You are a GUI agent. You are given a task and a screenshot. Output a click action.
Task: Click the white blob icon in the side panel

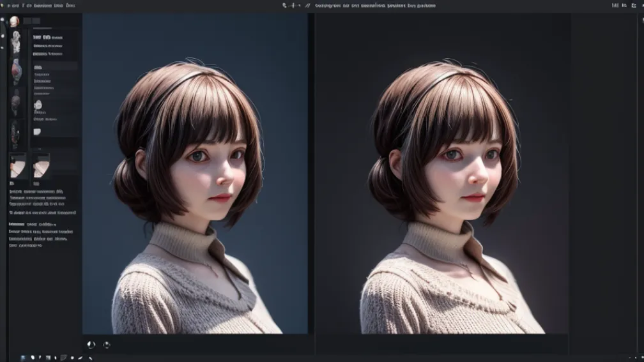click(x=38, y=105)
